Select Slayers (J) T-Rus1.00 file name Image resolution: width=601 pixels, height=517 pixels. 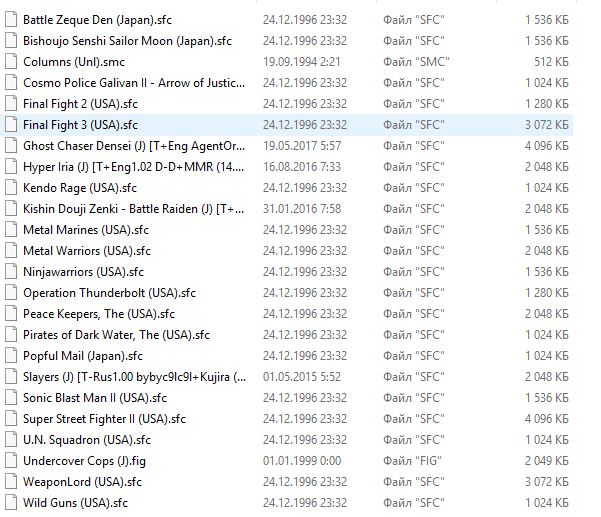click(x=135, y=377)
